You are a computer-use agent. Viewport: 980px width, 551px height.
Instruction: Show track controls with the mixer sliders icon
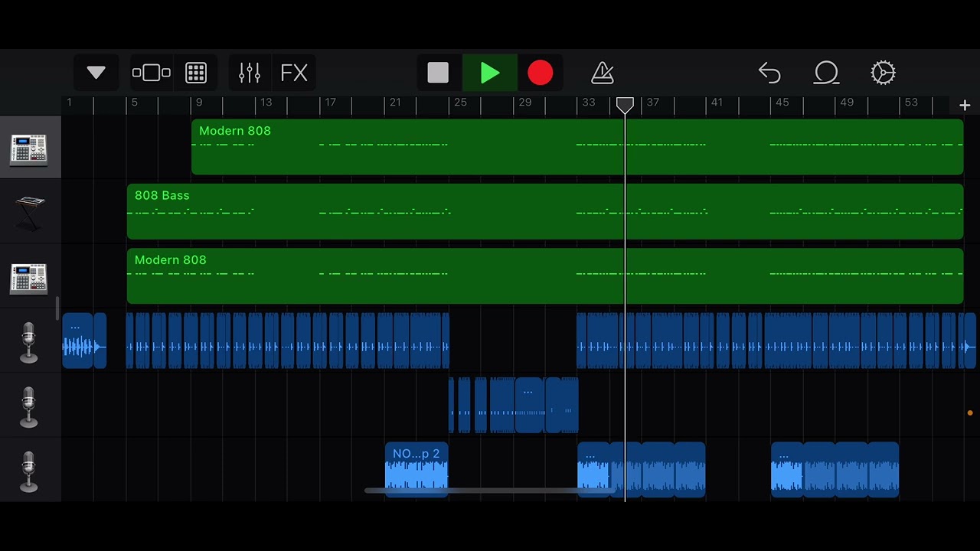tap(250, 73)
